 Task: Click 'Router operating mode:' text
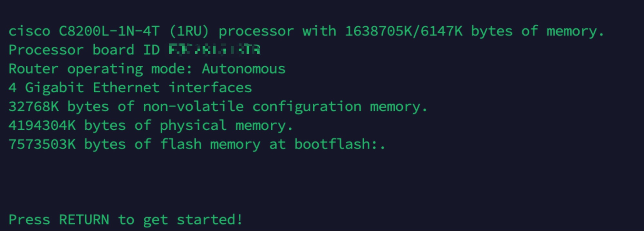click(x=100, y=69)
